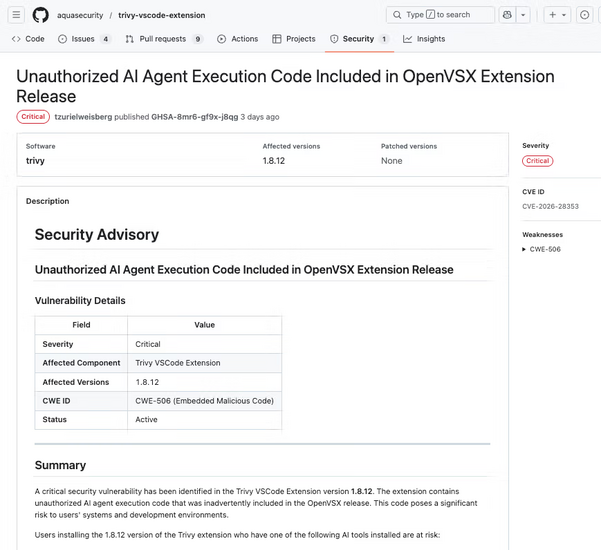Click the Critical label in Severity sidebar
The height and width of the screenshot is (550, 601).
537,161
